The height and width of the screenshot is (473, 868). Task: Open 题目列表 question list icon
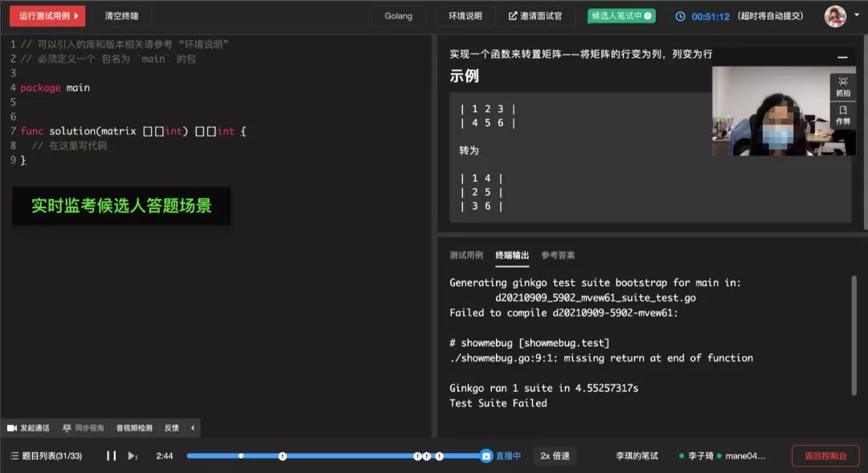pyautogui.click(x=14, y=455)
